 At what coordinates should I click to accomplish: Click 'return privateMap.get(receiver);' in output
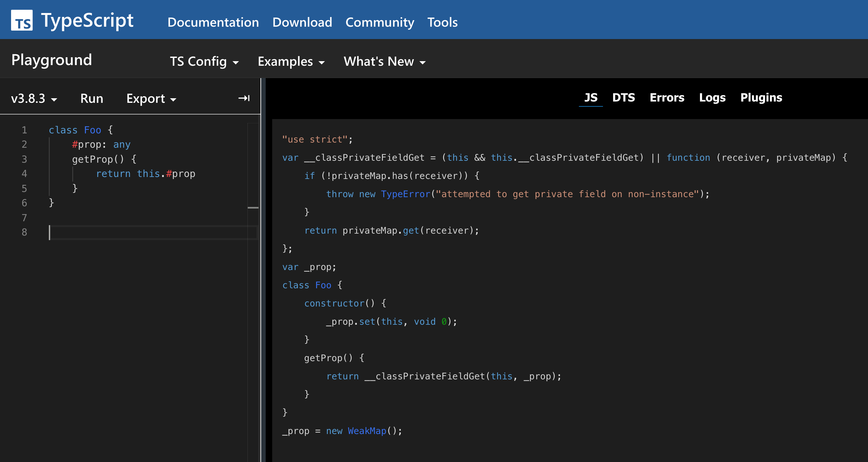pos(391,231)
